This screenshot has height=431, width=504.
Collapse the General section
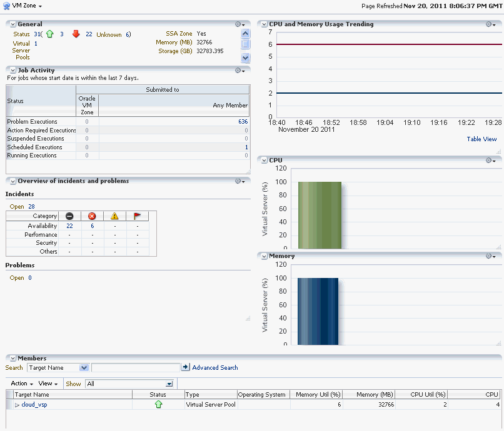[13, 24]
